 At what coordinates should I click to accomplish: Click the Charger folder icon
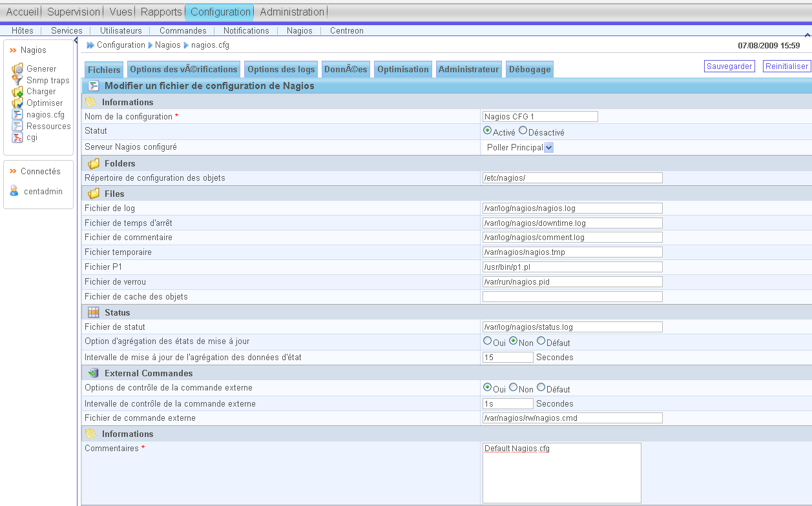[17, 92]
